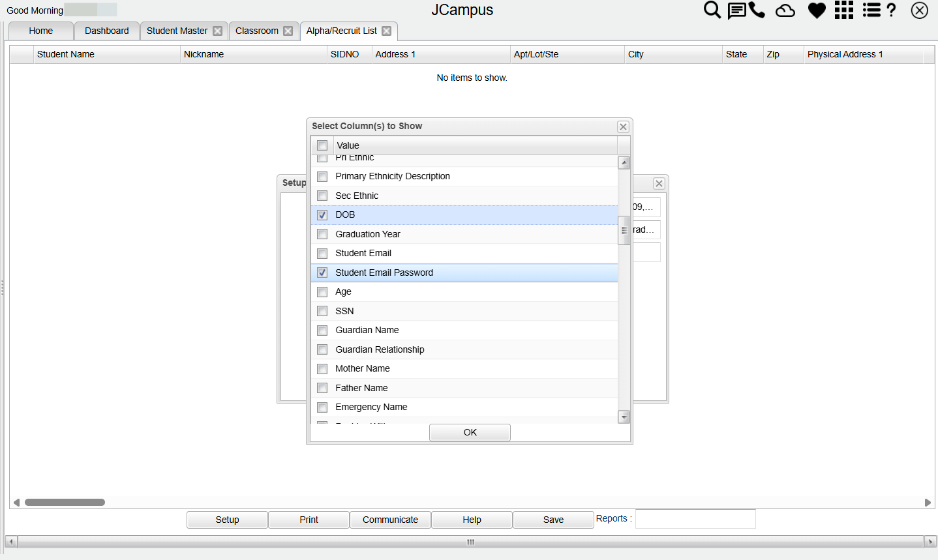
Task: Click the question mark help icon
Action: click(892, 10)
